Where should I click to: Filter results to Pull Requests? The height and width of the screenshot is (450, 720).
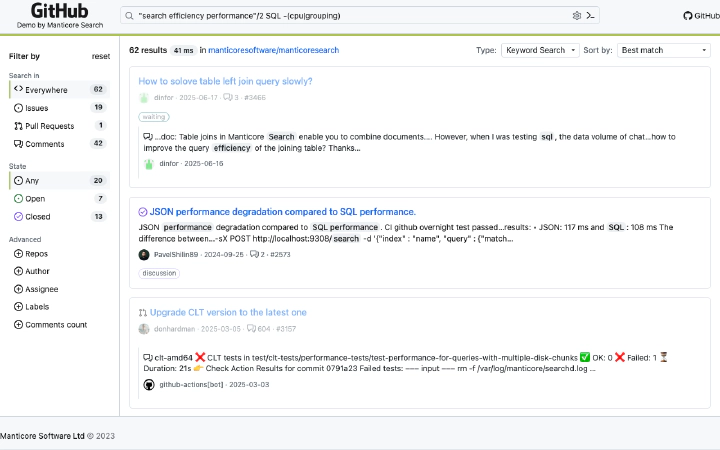(59, 126)
